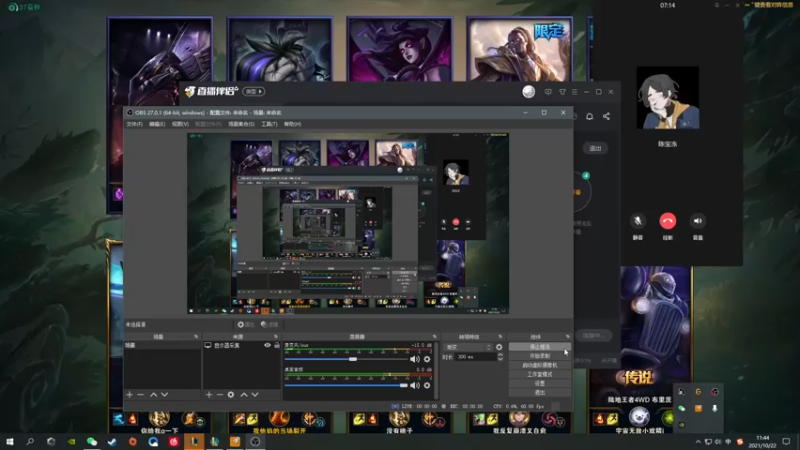Image resolution: width=800 pixels, height=450 pixels.
Task: Open taskbar search
Action: point(30,442)
